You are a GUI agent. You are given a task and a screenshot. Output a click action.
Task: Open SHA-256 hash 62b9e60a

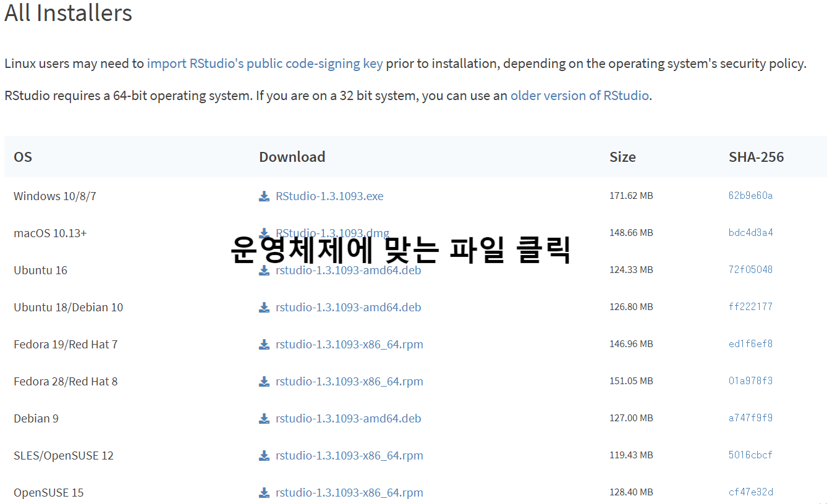pos(750,196)
